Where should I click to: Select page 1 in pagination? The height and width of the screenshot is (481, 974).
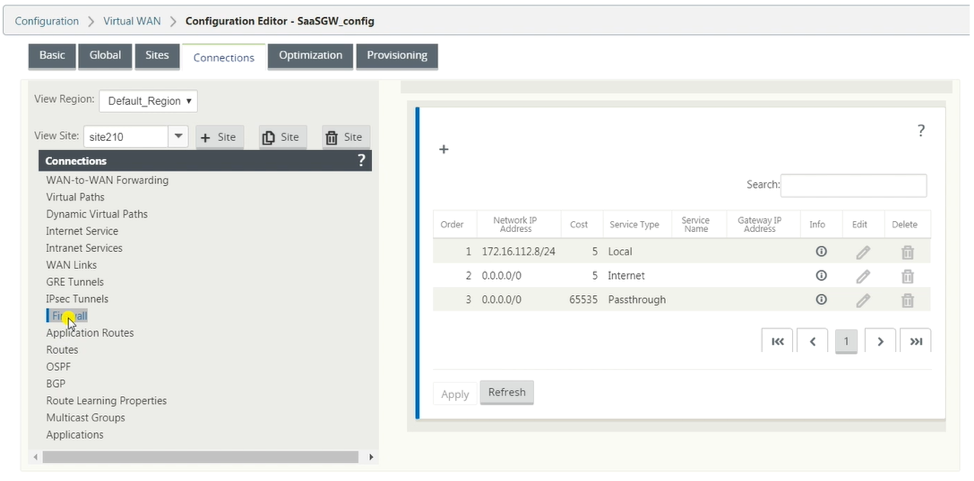(846, 341)
